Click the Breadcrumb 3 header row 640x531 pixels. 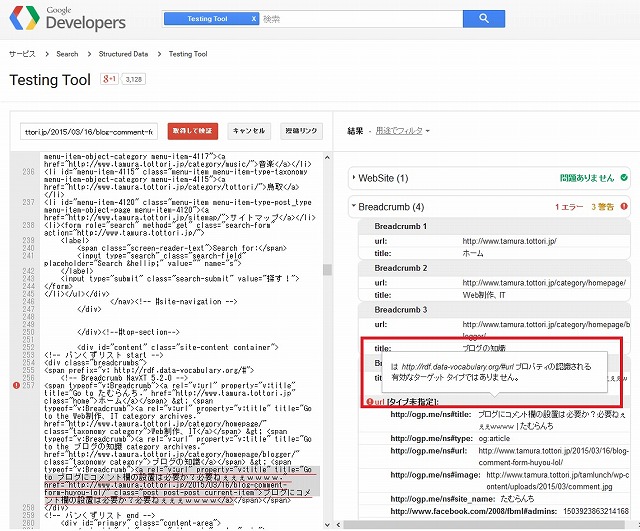(x=494, y=310)
